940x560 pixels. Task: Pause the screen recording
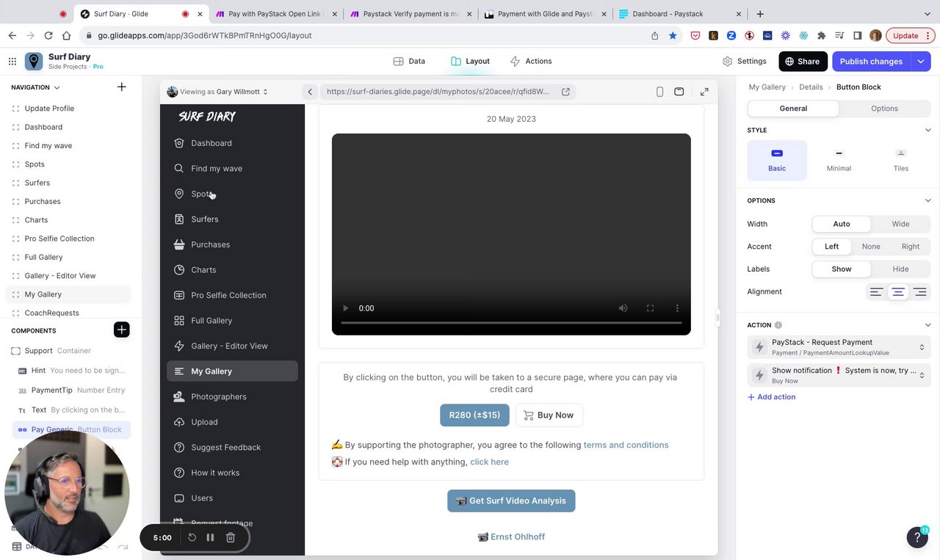(210, 537)
